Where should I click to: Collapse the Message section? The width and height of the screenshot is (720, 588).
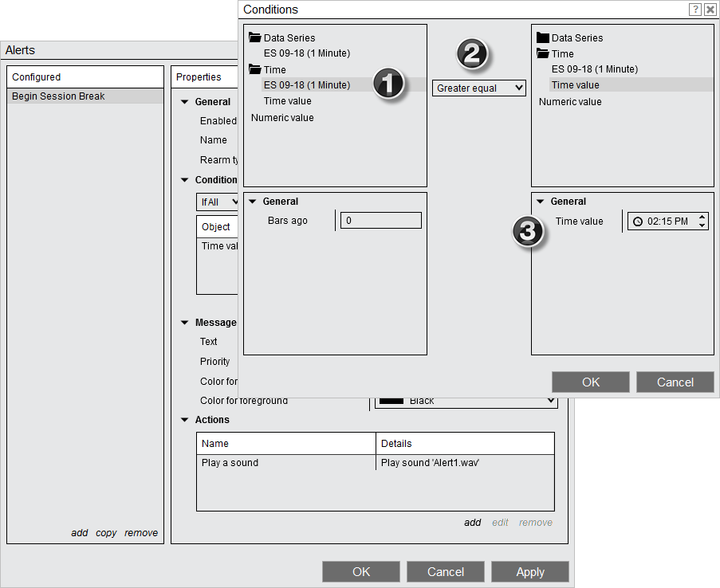pyautogui.click(x=184, y=322)
